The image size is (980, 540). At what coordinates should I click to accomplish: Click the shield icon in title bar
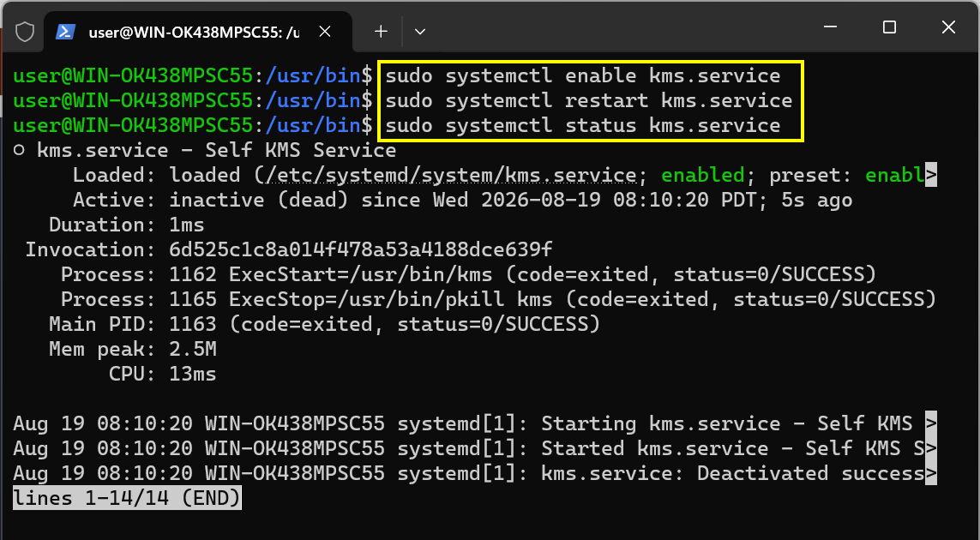[x=24, y=31]
